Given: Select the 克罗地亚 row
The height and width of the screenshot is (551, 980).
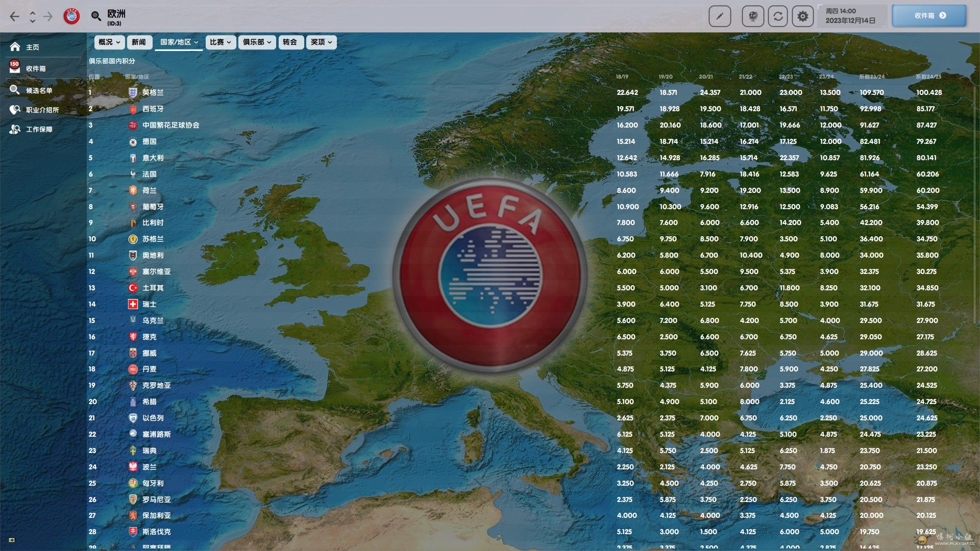Looking at the screenshot, I should tap(528, 385).
